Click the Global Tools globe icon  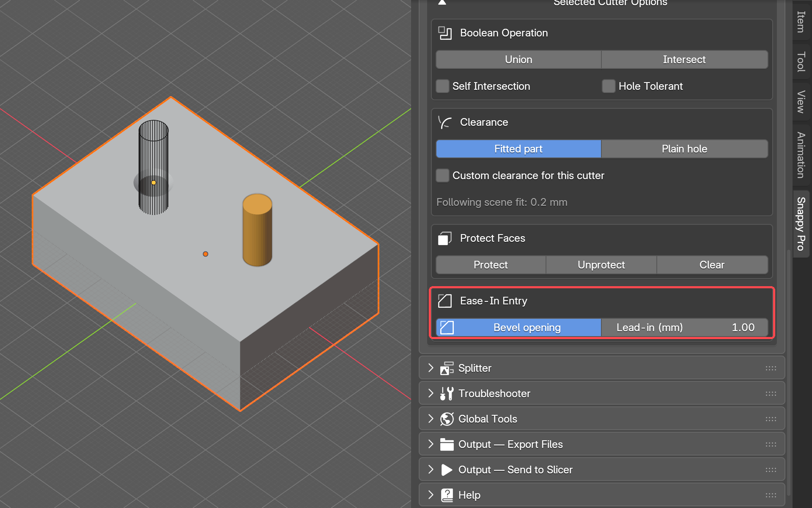[x=447, y=419]
